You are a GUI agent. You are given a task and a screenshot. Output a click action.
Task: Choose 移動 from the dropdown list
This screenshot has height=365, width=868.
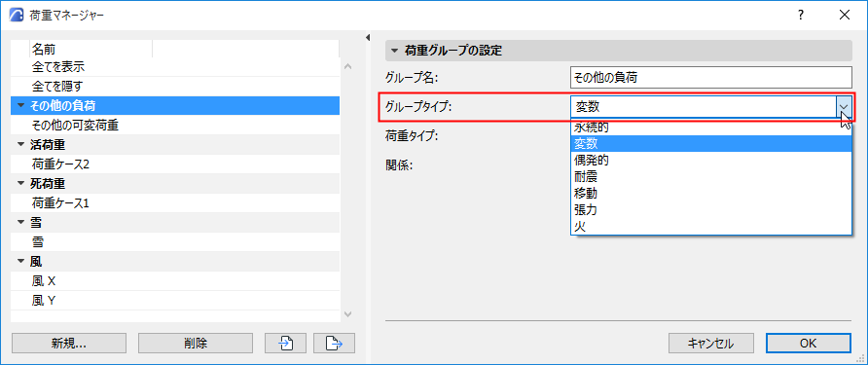tap(710, 194)
